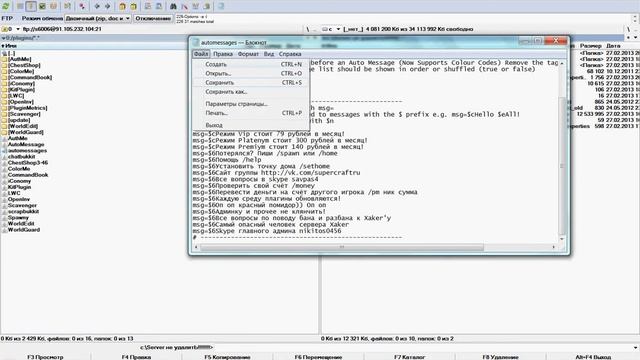Click right panel root backslash button
Viewport: 640px width, 360px height.
point(629,29)
